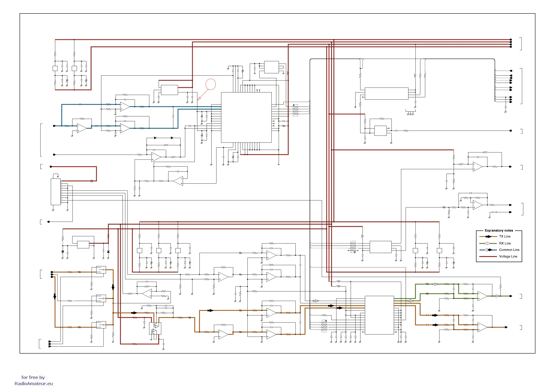The image size is (555, 392).
Task: Click the 'Voltage Line' legend label
Action: (x=508, y=256)
